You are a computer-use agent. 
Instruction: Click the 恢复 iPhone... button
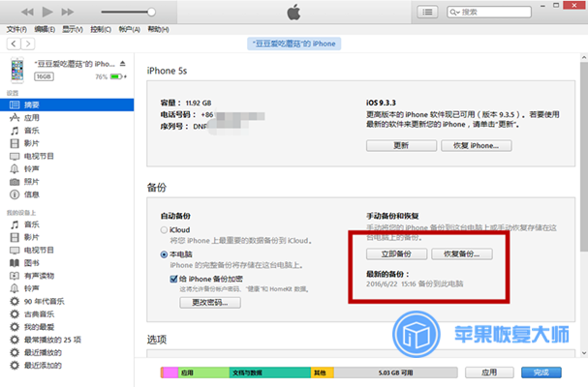click(x=477, y=146)
